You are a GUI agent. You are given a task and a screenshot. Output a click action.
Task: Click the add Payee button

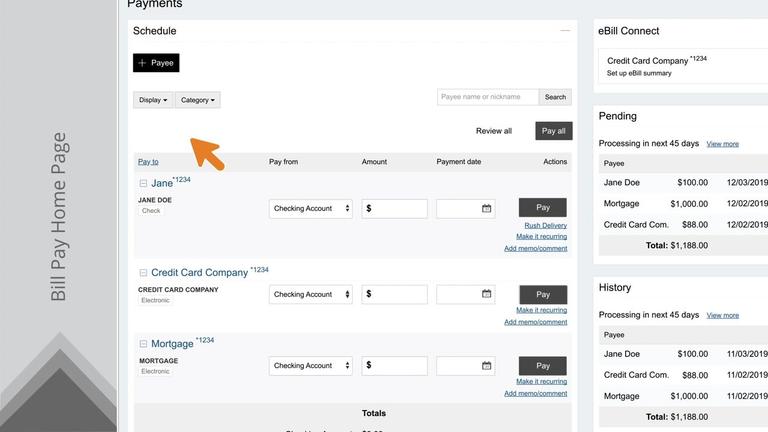[x=156, y=63]
